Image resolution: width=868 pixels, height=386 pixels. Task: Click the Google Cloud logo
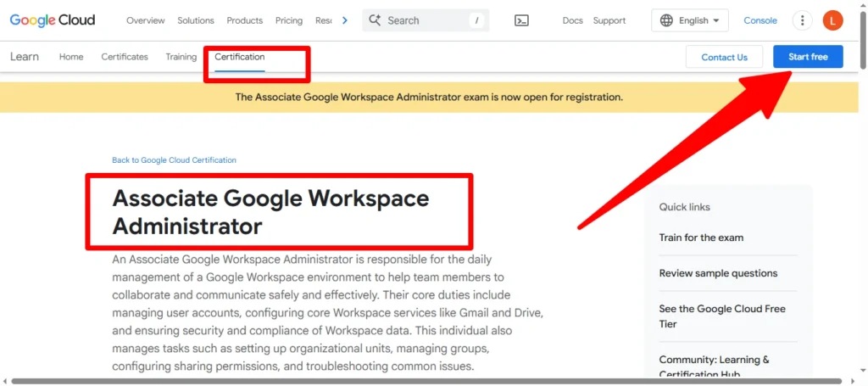pos(53,20)
